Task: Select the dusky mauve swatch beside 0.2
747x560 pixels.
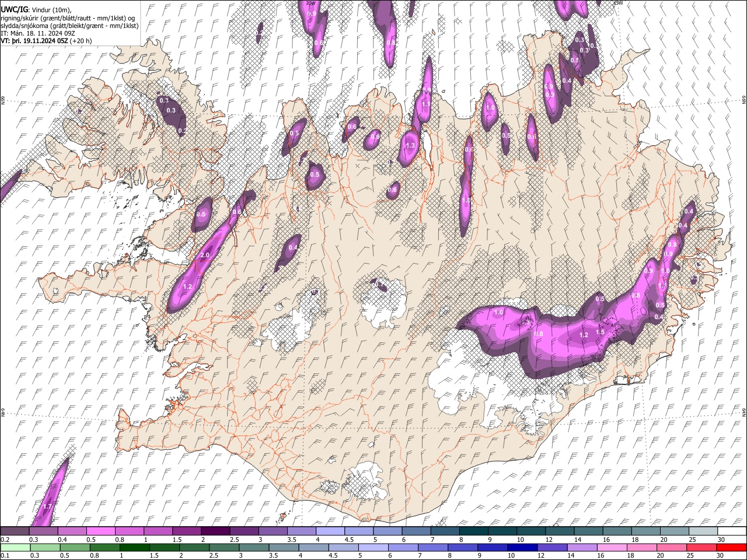Action: point(15,531)
